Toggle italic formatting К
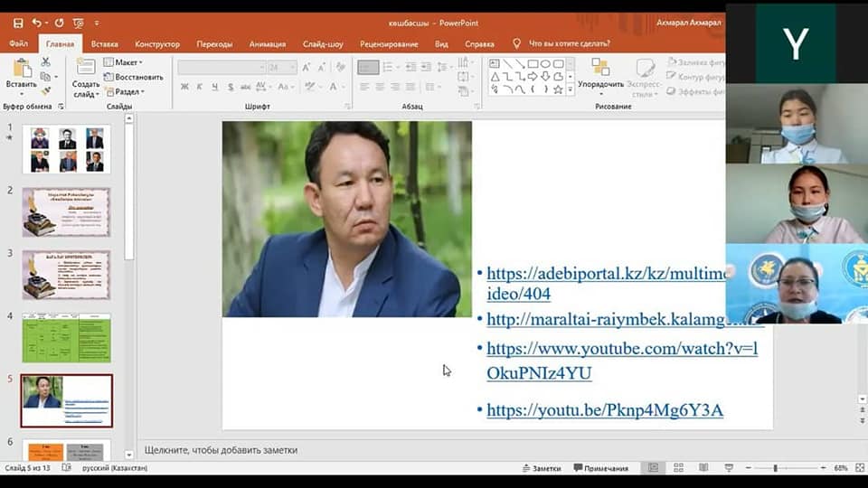 click(200, 87)
